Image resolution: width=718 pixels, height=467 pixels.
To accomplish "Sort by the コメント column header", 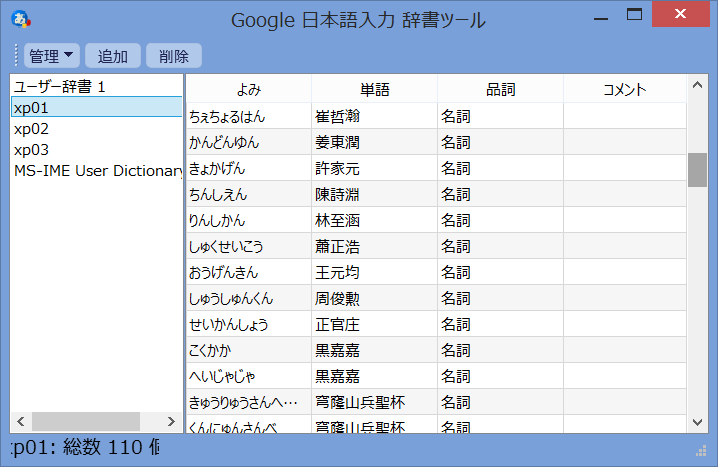I will pos(625,89).
